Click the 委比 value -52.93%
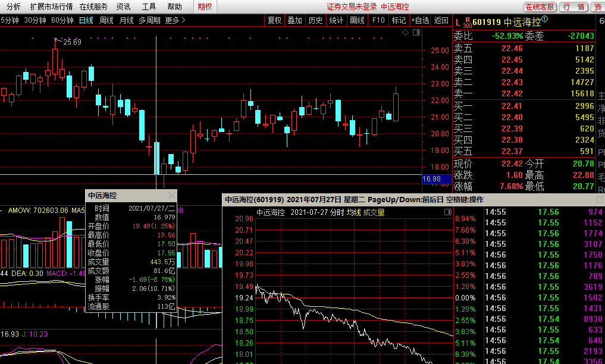 (508, 36)
